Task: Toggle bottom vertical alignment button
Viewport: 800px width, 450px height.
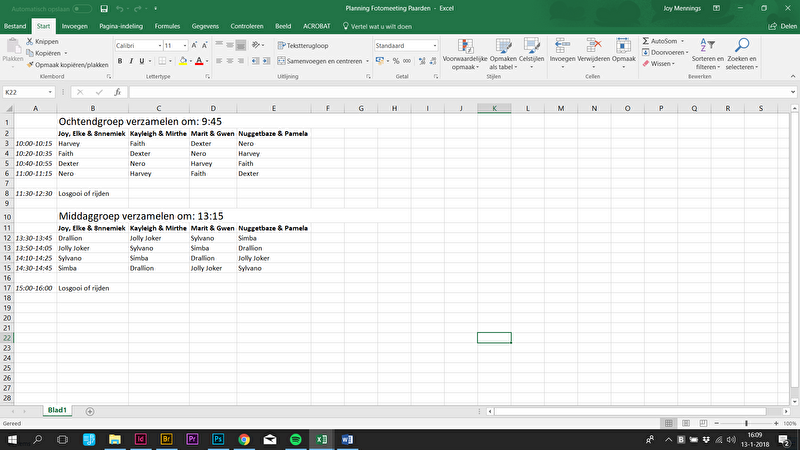Action: (240, 45)
